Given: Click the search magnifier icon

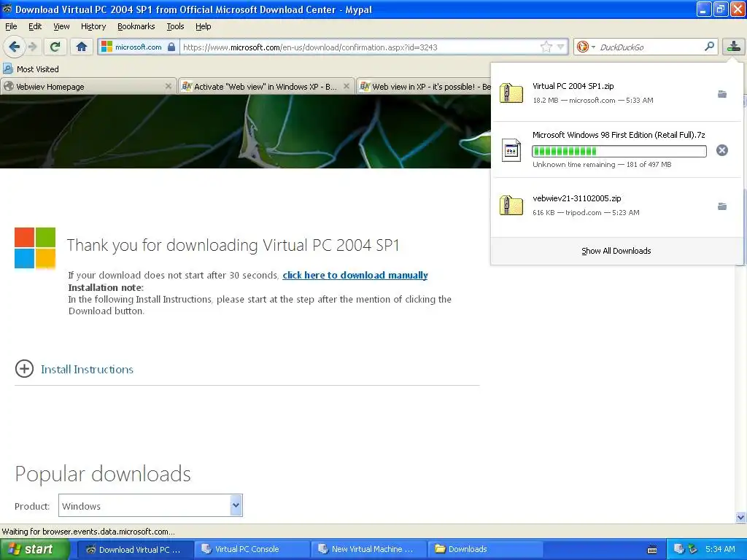Looking at the screenshot, I should click(709, 46).
